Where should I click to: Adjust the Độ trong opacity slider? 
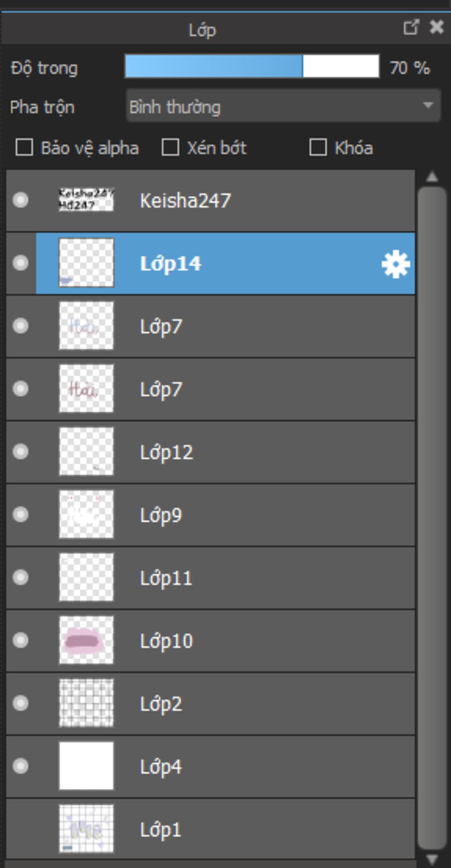click(x=252, y=67)
